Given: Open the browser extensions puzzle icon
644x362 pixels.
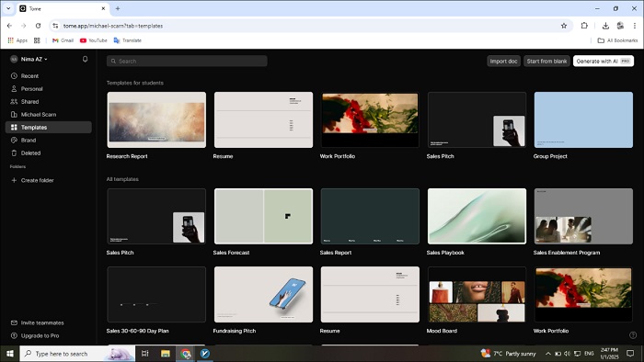Looking at the screenshot, I should pyautogui.click(x=584, y=26).
